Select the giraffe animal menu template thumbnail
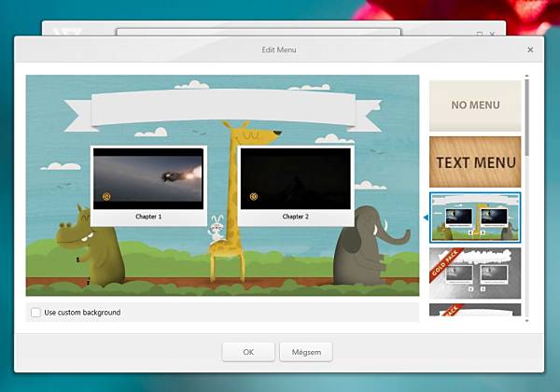Image resolution: width=560 pixels, height=392 pixels. tap(475, 217)
